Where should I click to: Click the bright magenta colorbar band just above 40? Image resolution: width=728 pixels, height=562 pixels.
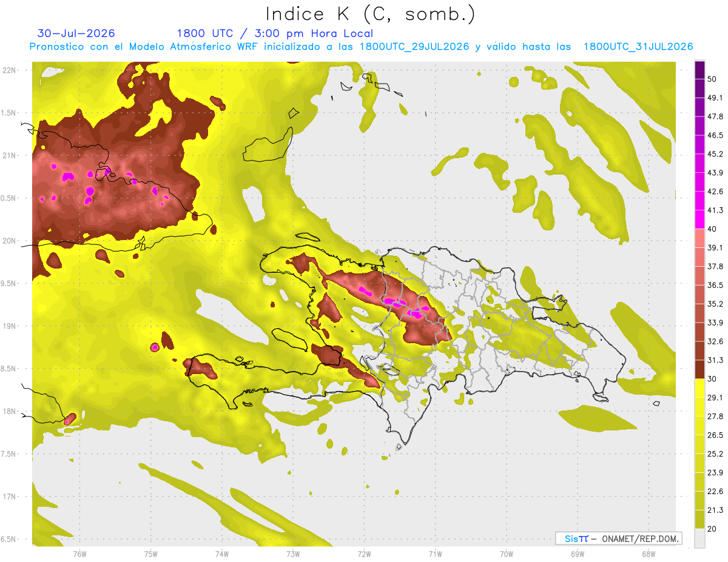(x=699, y=219)
